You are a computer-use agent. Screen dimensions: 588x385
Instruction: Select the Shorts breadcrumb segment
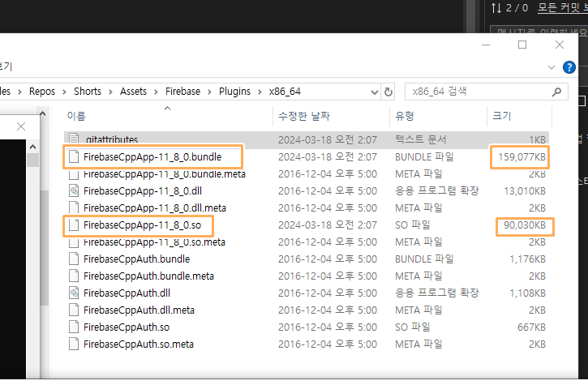(x=88, y=92)
